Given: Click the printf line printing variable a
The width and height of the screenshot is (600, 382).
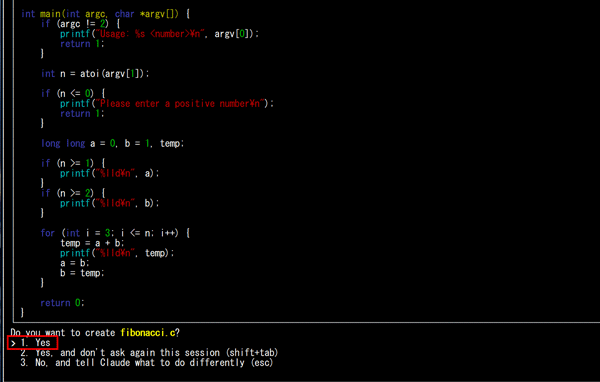Looking at the screenshot, I should click(109, 173).
